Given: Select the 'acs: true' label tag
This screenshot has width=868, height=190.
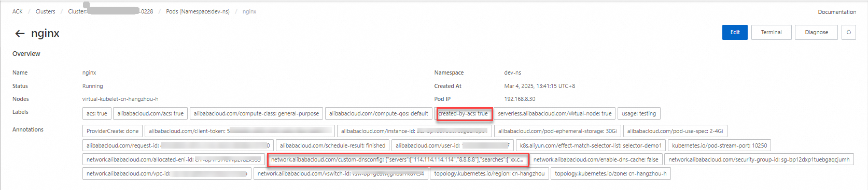Looking at the screenshot, I should click(97, 113).
